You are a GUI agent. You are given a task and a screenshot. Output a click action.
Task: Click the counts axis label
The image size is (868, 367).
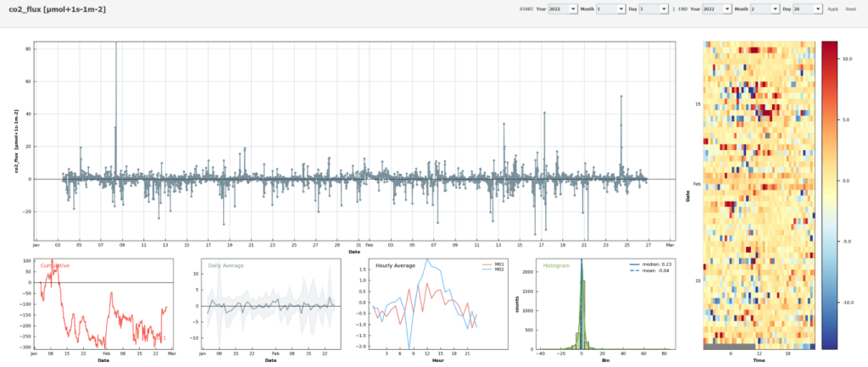pyautogui.click(x=518, y=304)
